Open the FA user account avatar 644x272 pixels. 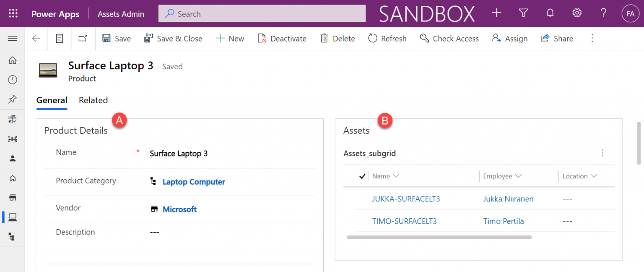point(630,13)
